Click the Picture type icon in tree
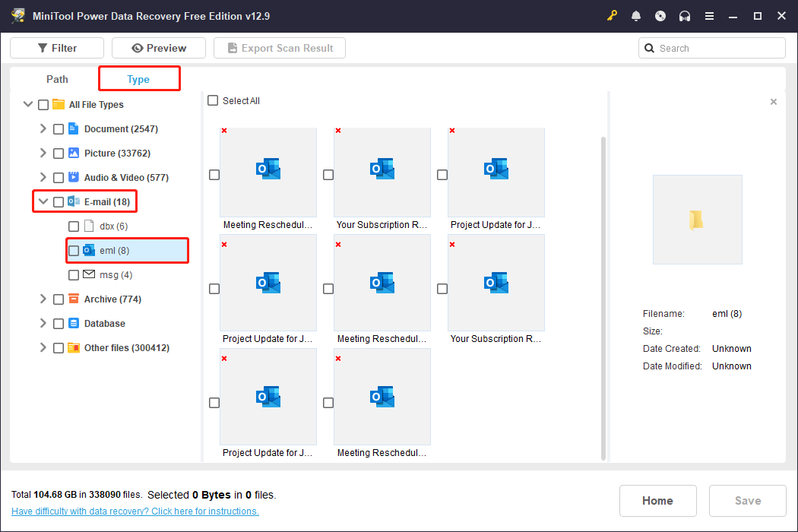 point(73,153)
